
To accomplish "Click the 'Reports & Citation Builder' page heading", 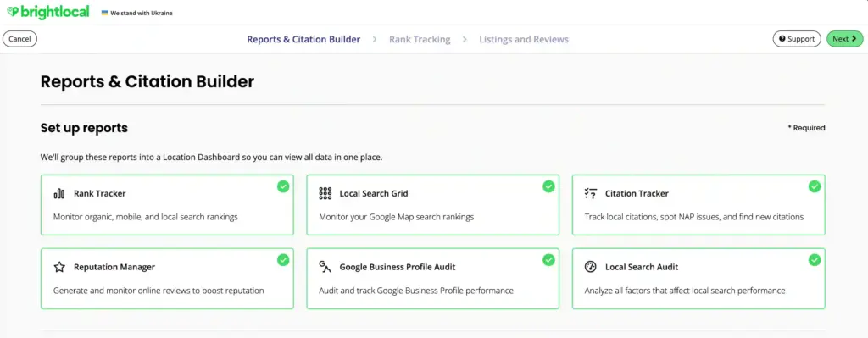I will pyautogui.click(x=147, y=82).
